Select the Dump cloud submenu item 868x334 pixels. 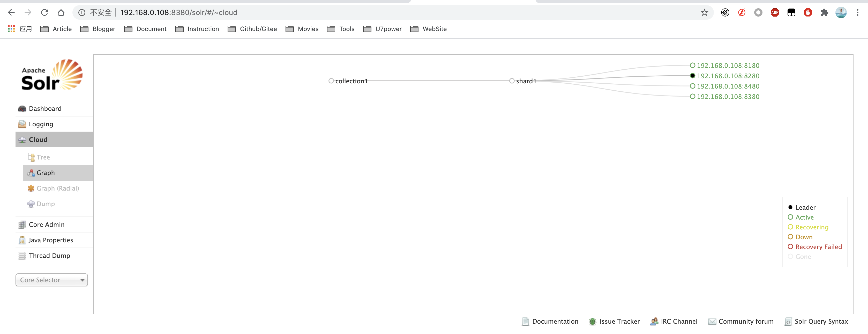[x=46, y=204]
